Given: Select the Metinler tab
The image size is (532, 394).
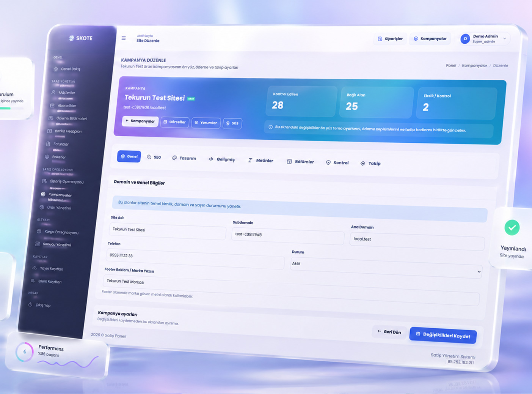Looking at the screenshot, I should [261, 161].
